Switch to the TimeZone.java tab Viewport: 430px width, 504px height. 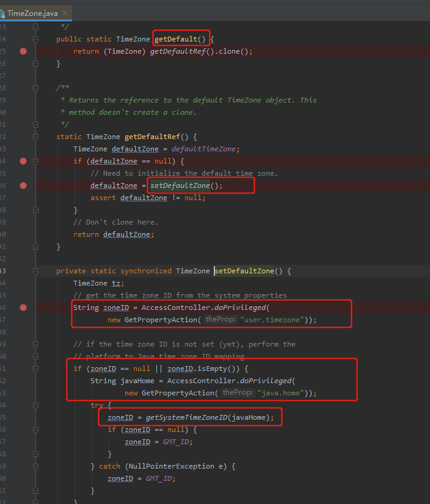pos(32,13)
